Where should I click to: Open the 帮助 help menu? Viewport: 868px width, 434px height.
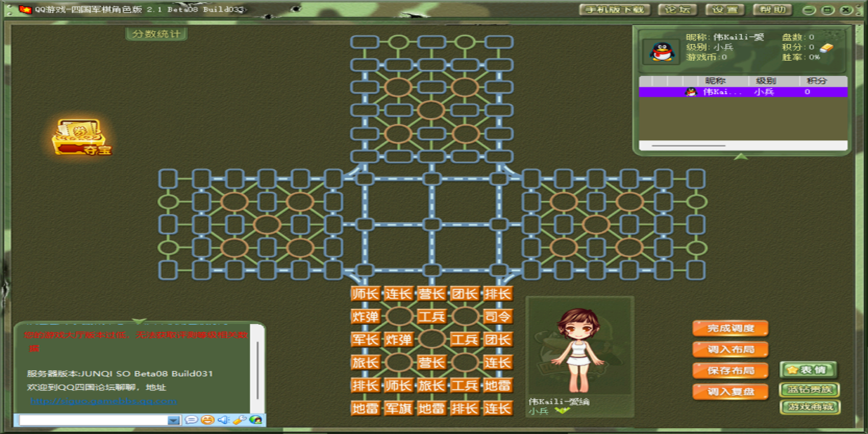click(773, 9)
